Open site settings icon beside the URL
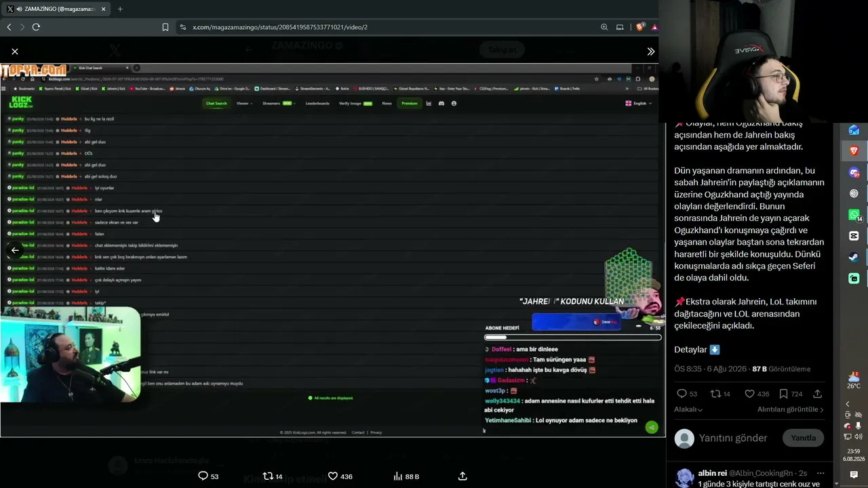The width and height of the screenshot is (868, 488). 182,27
